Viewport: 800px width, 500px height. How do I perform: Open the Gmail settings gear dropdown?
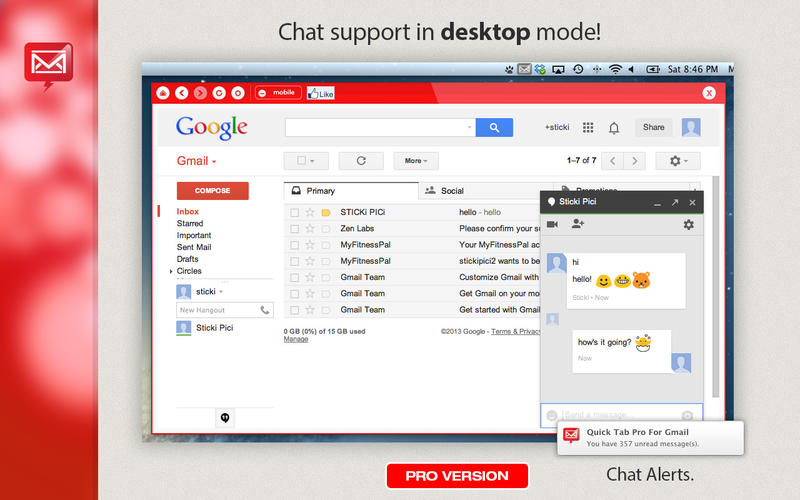point(678,161)
